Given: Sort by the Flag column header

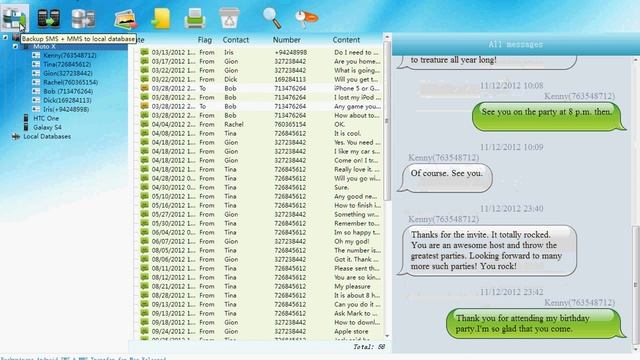Looking at the screenshot, I should click(204, 40).
